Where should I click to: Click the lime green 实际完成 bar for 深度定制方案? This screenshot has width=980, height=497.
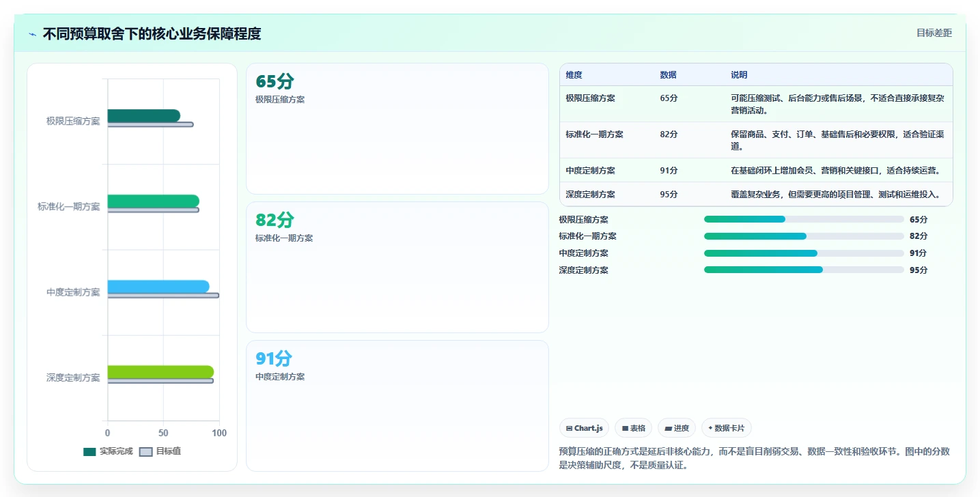point(160,372)
